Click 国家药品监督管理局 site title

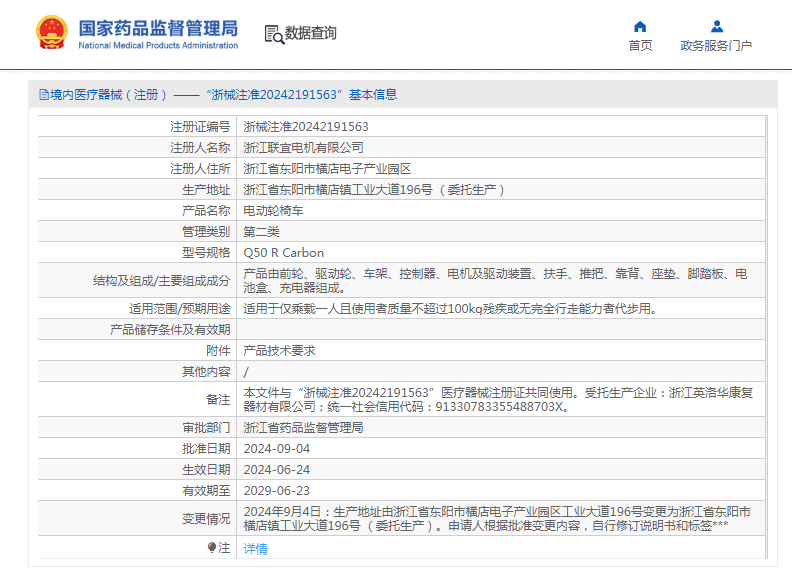coord(158,28)
